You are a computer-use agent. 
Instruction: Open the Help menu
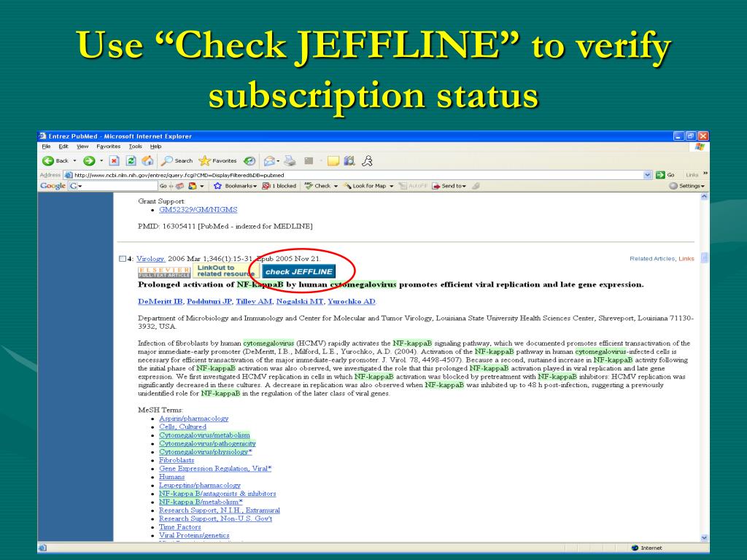156,147
